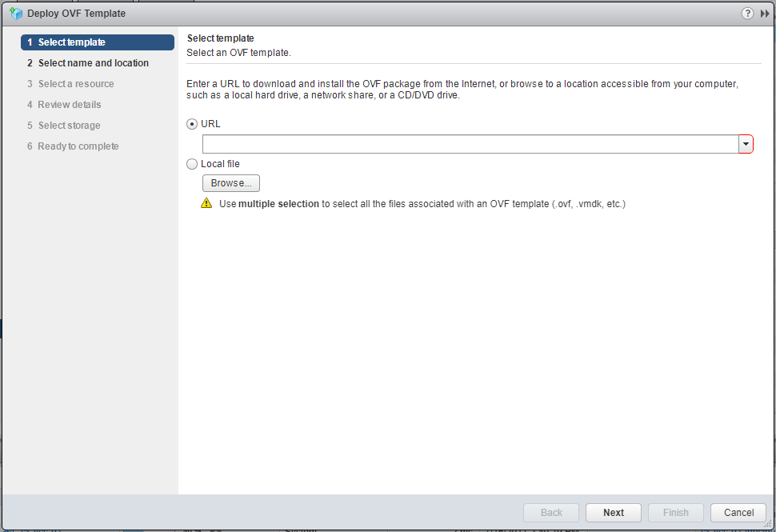Click the disabled Back button

[551, 513]
